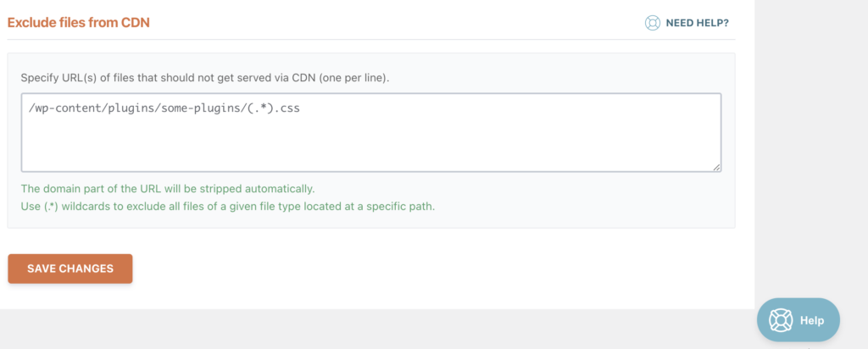
Task: Click the lifebuoy icon beside NEED HELP?
Action: pos(653,23)
